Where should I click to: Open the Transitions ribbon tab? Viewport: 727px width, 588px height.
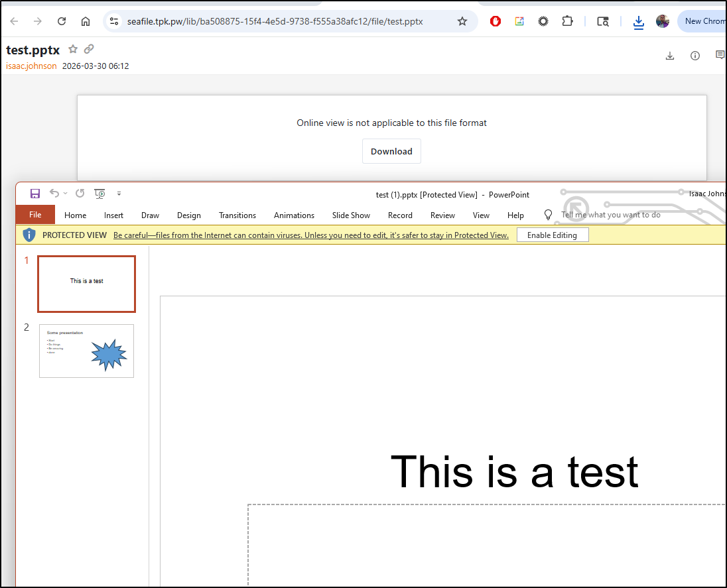click(x=237, y=215)
